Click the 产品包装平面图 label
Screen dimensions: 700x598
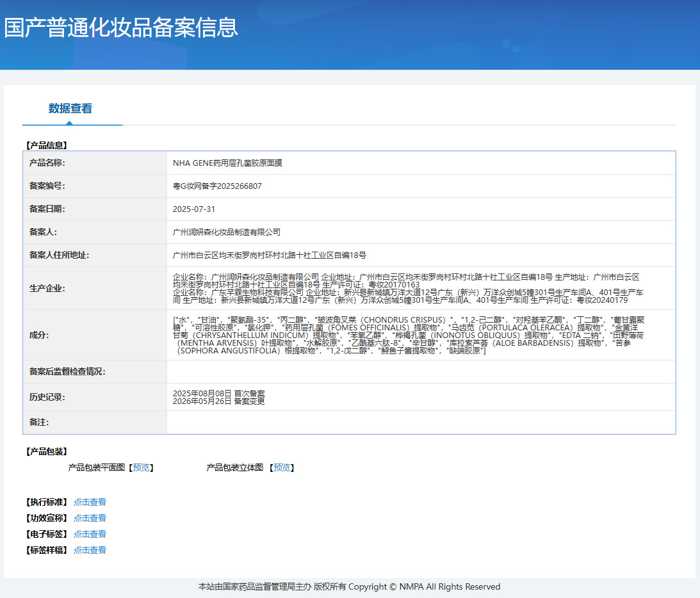[97, 467]
